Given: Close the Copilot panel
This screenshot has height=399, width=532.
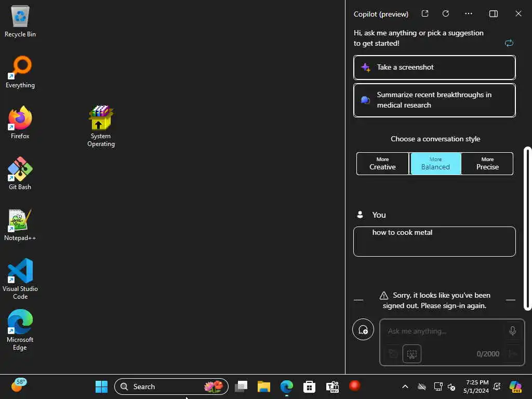Looking at the screenshot, I should 518,14.
